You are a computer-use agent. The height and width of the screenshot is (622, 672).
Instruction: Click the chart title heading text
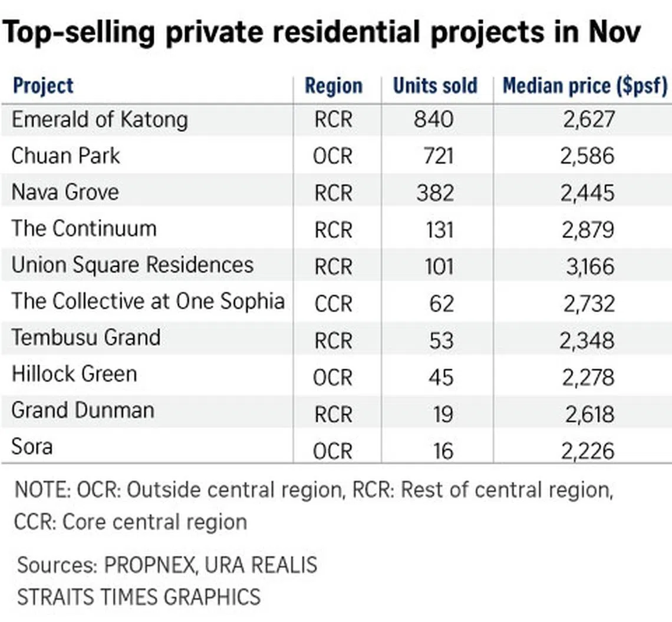321,31
